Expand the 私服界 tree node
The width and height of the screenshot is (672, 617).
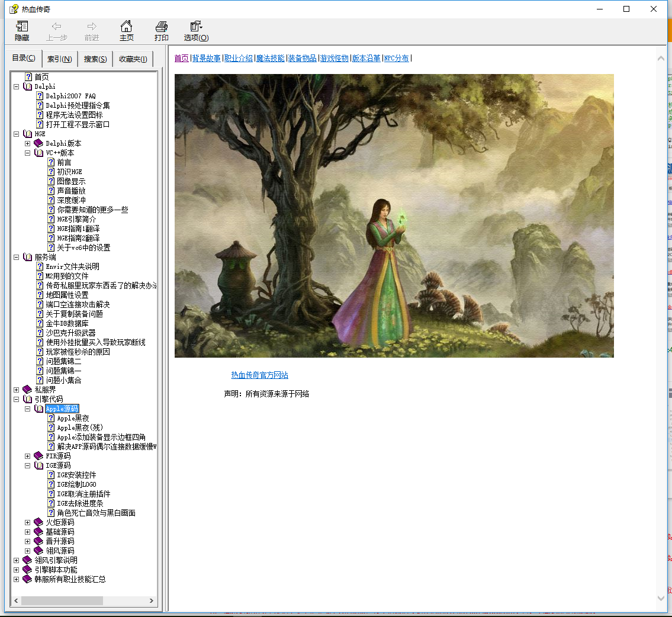17,390
